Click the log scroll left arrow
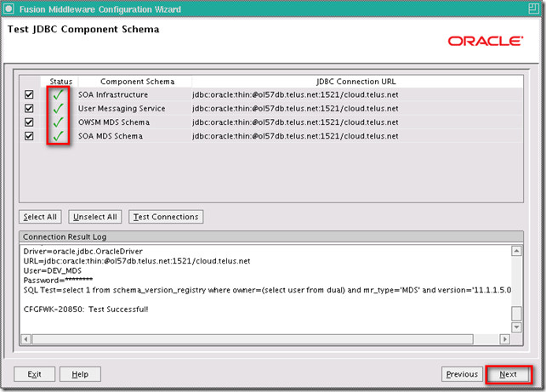The width and height of the screenshot is (546, 392). pos(26,339)
